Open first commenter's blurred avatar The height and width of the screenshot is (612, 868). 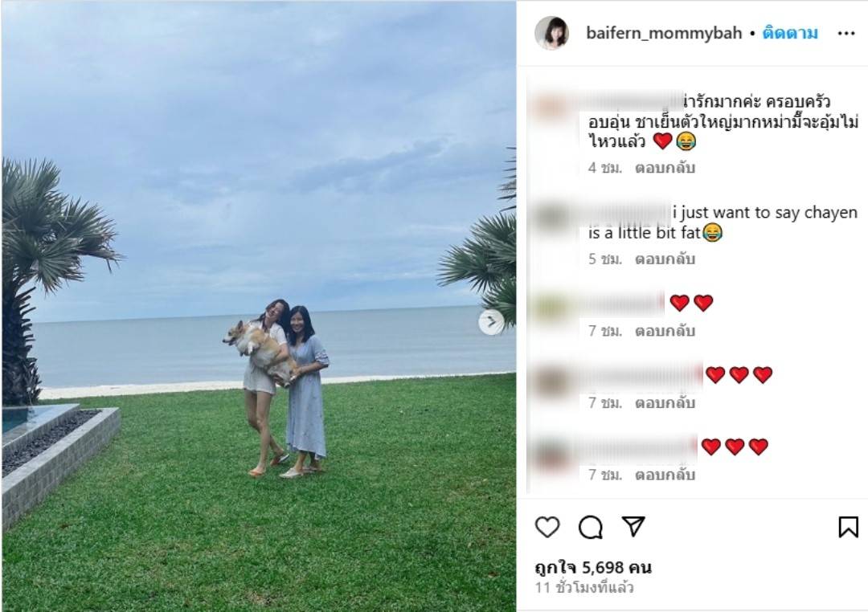551,105
